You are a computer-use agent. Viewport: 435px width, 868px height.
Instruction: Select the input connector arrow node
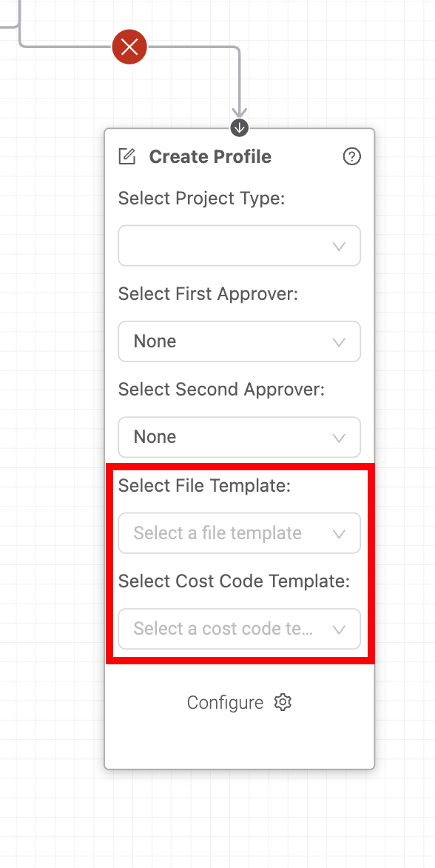point(240,127)
